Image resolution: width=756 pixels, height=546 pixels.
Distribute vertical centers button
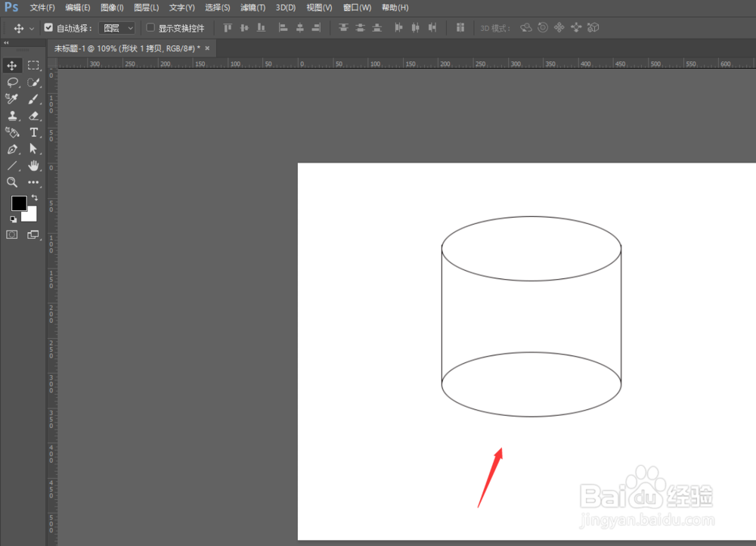click(360, 27)
